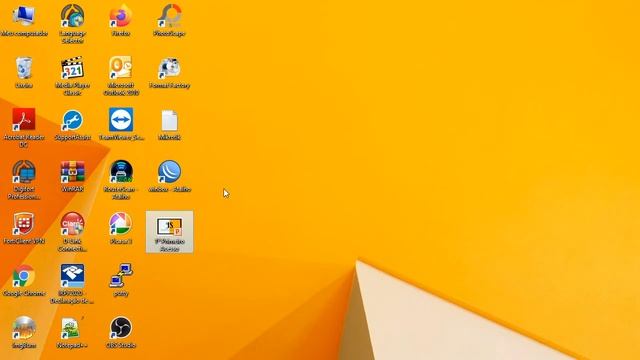Viewport: 640px width, 360px height.
Task: Launch the winbox shortcut
Action: (169, 176)
